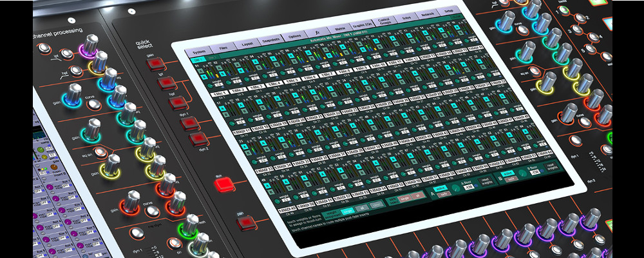This screenshot has height=258, width=644.
Task: Hit the quick select dyn 2 button
Action: 200,139
